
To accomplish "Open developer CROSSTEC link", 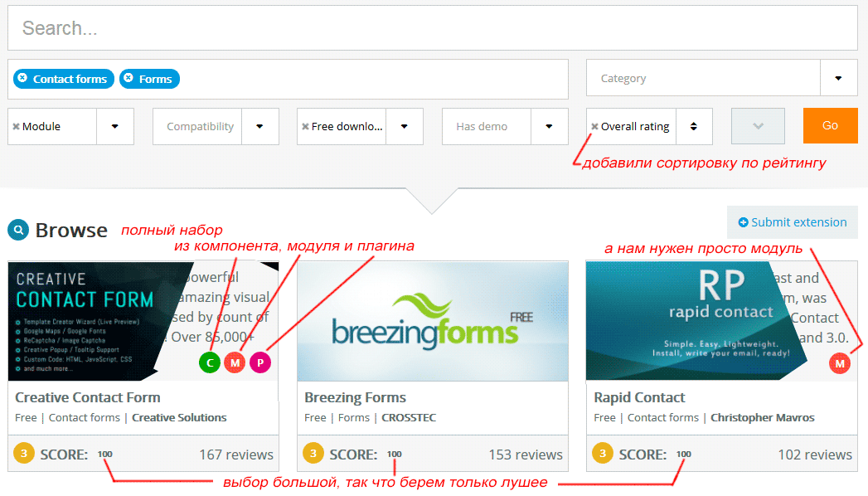I will [409, 417].
